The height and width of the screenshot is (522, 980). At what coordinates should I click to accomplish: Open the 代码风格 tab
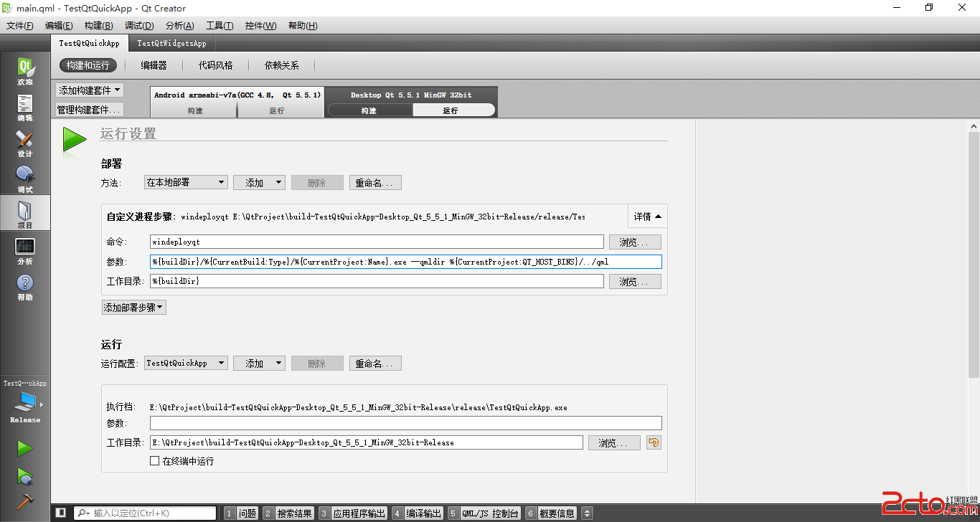click(x=216, y=65)
